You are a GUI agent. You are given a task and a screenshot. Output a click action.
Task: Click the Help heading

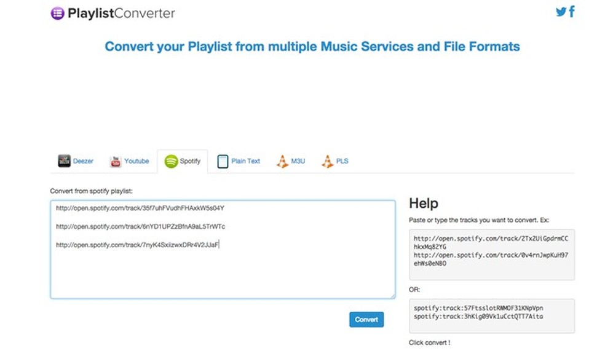tap(424, 203)
